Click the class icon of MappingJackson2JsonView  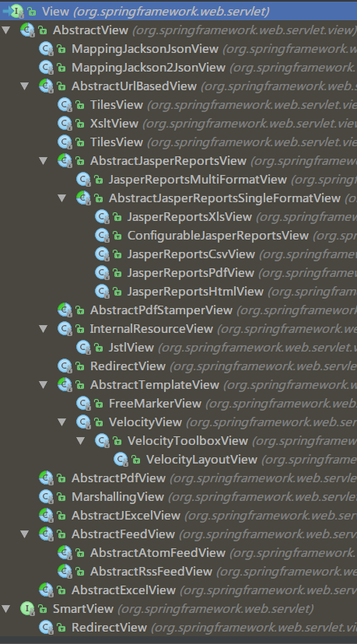coord(46,68)
